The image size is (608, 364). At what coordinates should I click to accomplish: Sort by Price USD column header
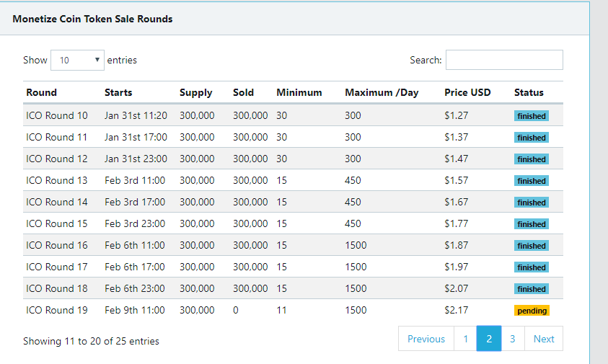click(467, 92)
